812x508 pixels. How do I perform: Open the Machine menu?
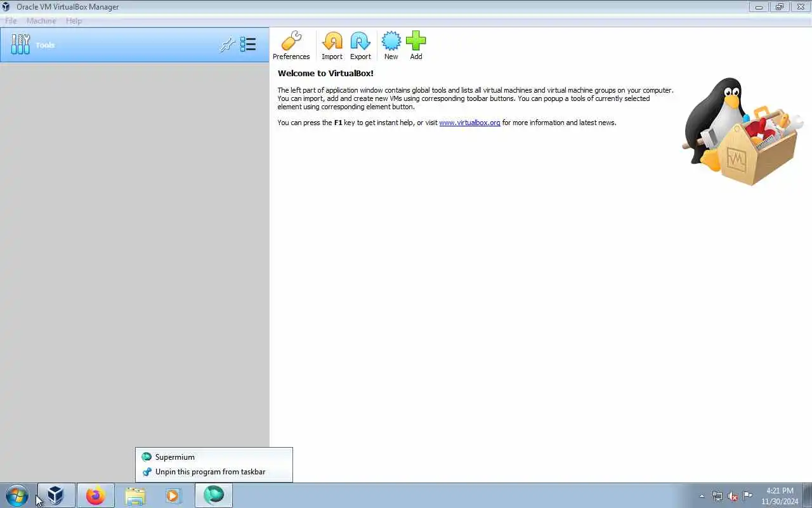click(41, 21)
